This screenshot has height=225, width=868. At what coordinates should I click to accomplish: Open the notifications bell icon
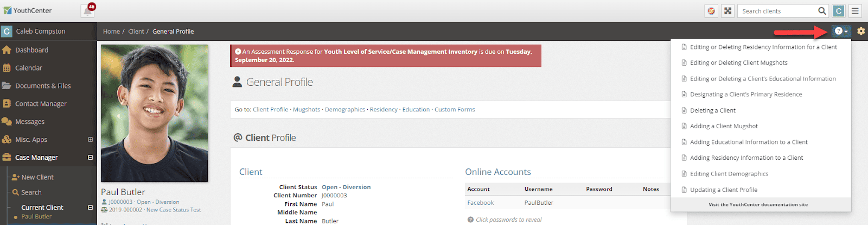point(87,11)
